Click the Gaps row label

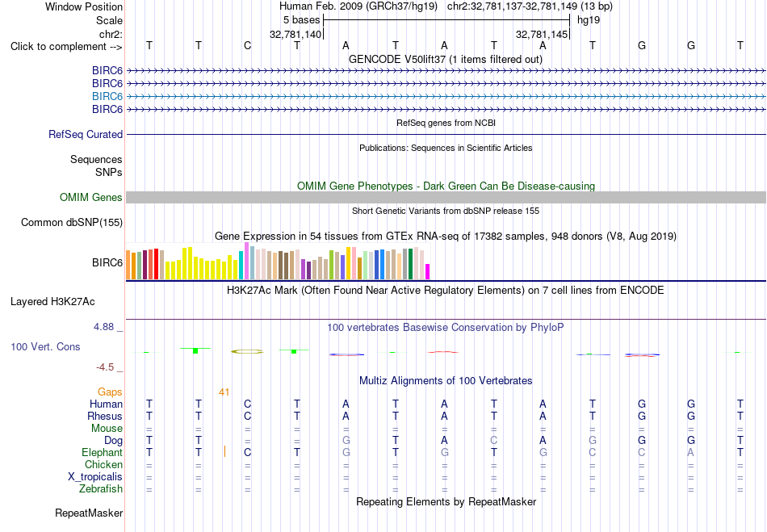pos(110,392)
